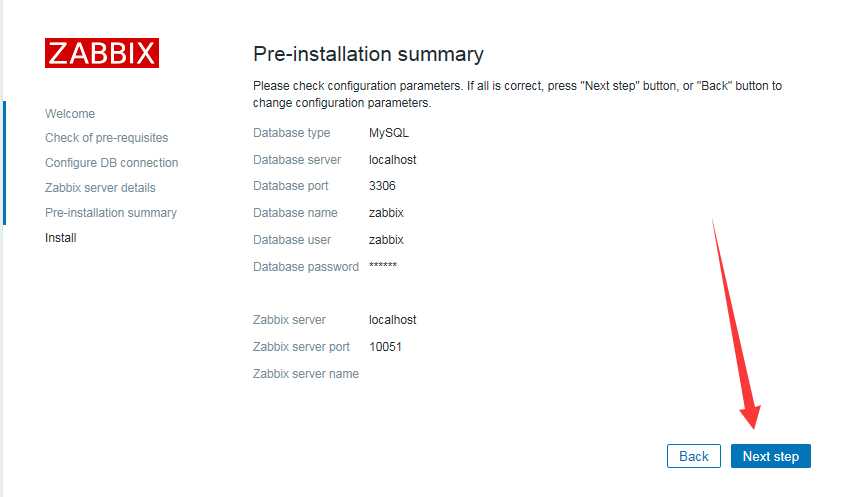The image size is (846, 497).
Task: Click the 3306 database port value
Action: (x=382, y=186)
